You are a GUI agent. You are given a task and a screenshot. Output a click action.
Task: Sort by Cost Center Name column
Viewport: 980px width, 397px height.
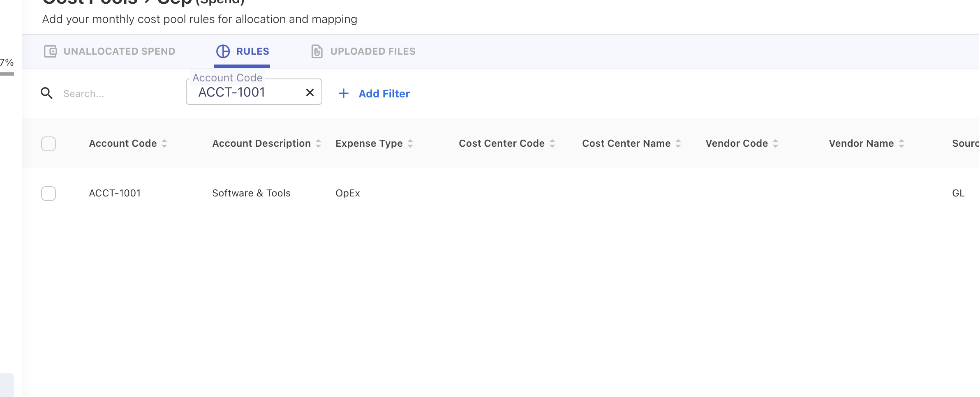(626, 143)
